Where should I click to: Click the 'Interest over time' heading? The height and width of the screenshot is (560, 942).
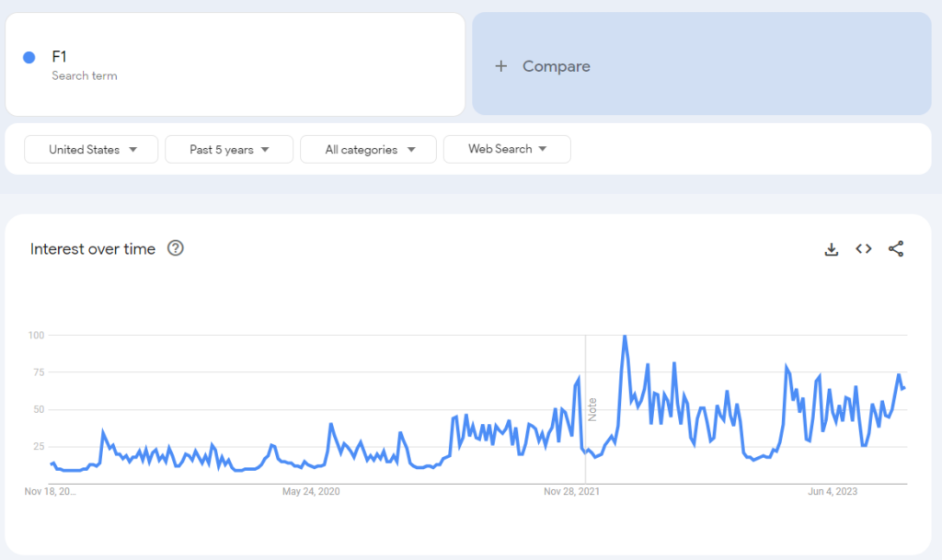93,248
